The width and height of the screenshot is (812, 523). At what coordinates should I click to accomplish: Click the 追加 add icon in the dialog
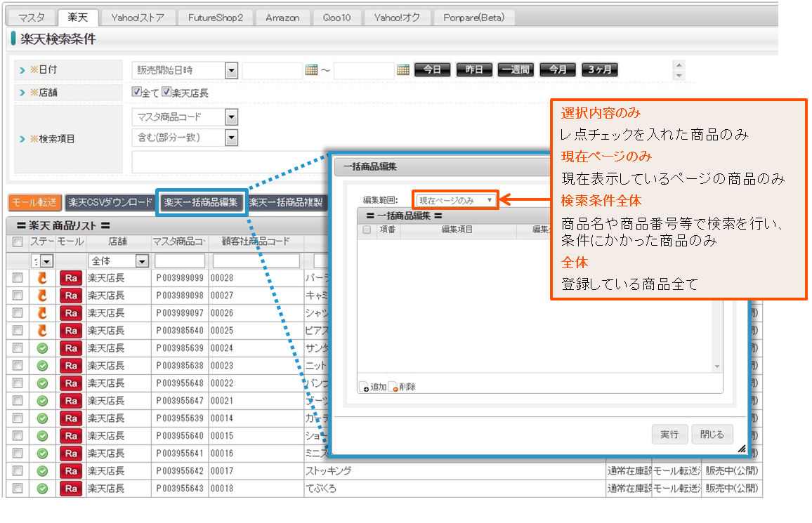pyautogui.click(x=365, y=387)
